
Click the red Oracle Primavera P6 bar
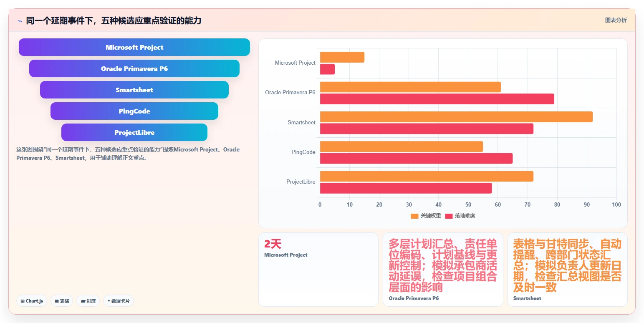coord(437,99)
